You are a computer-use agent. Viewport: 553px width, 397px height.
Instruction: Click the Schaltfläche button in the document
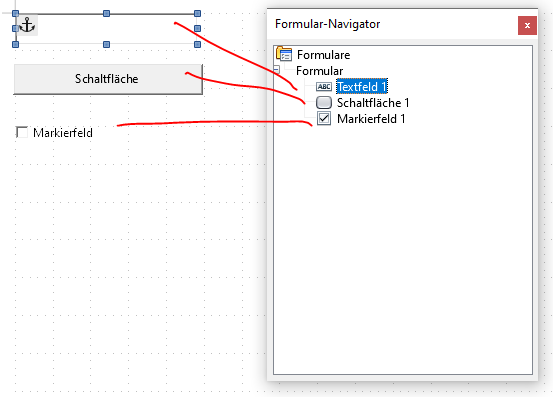click(108, 79)
